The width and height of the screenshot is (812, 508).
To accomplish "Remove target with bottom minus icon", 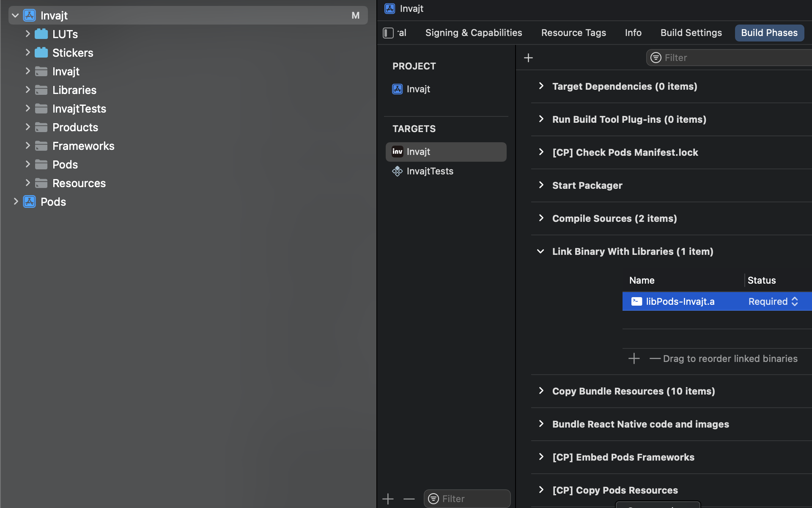I will 409,499.
